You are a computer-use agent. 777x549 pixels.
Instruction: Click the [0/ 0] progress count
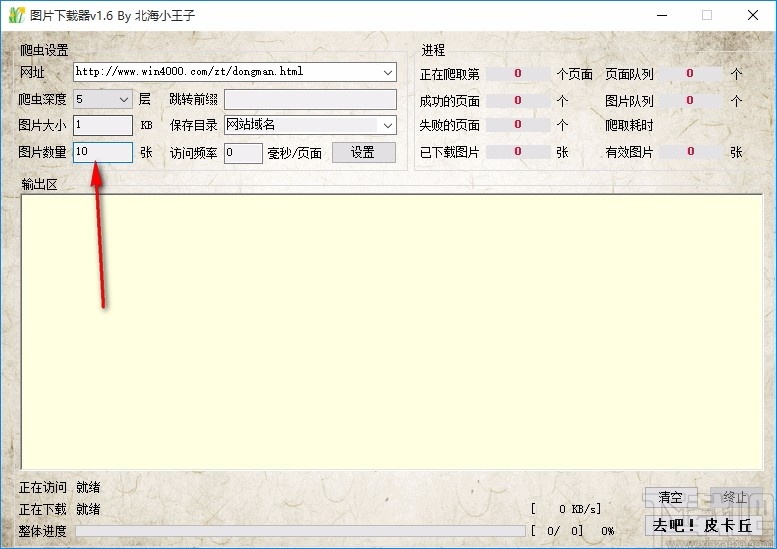(556, 531)
